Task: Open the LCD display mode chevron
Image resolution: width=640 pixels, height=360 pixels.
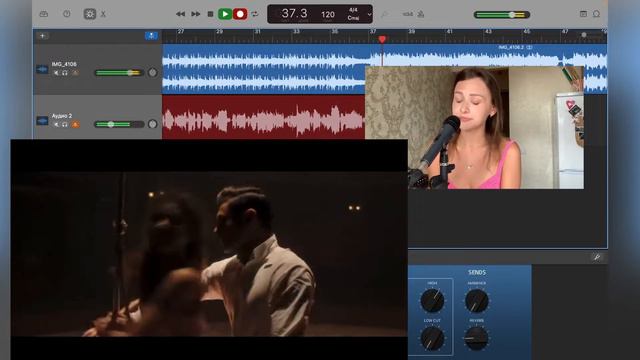Action: (369, 14)
